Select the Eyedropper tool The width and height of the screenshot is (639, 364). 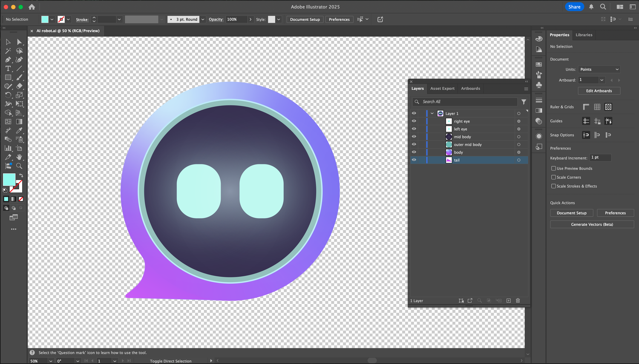click(19, 131)
